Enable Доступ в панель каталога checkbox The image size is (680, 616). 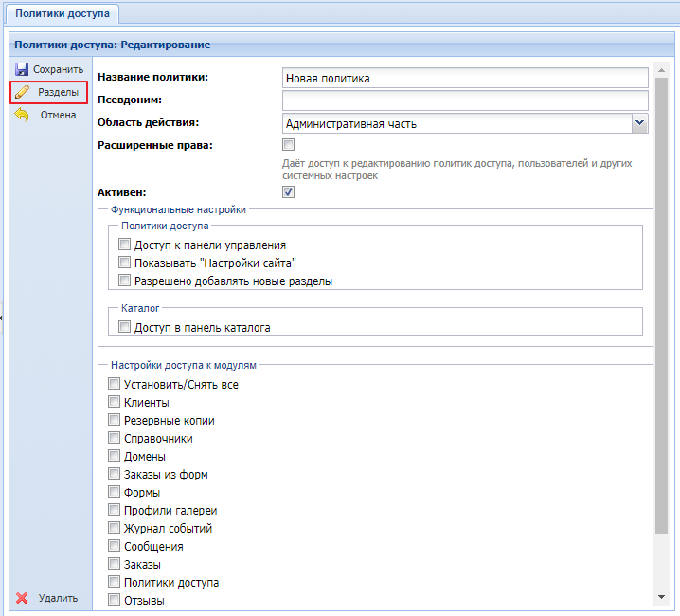(124, 328)
